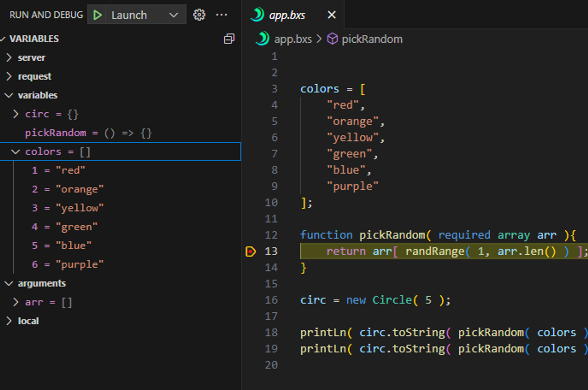Click the BoxLang file icon in breadcrumb
Screen dimensions: 588x390
click(262, 39)
